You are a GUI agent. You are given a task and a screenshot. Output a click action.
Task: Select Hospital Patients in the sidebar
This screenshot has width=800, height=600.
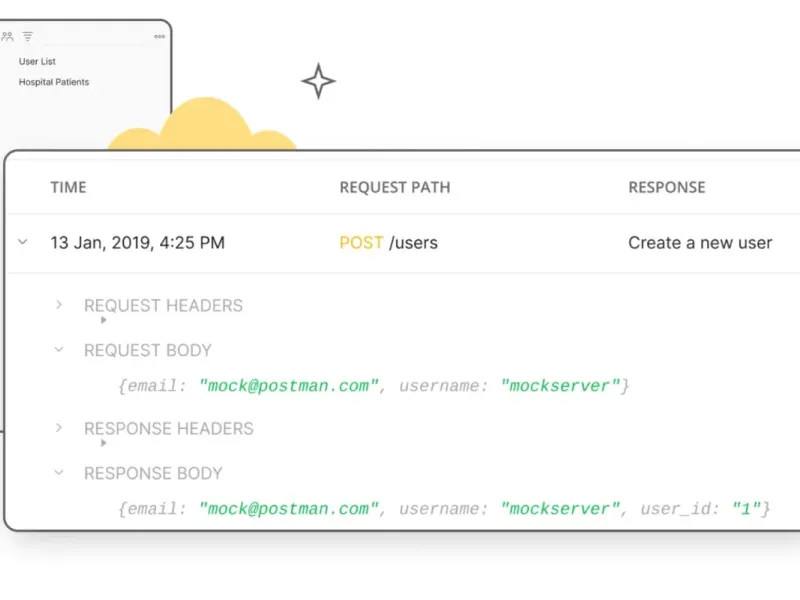(54, 82)
